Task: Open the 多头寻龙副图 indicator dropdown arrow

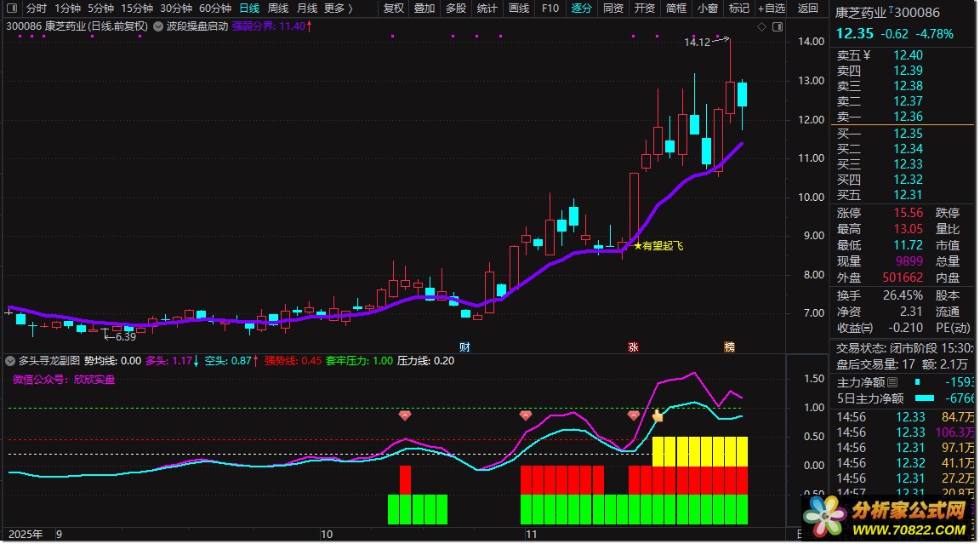Action: (10, 361)
